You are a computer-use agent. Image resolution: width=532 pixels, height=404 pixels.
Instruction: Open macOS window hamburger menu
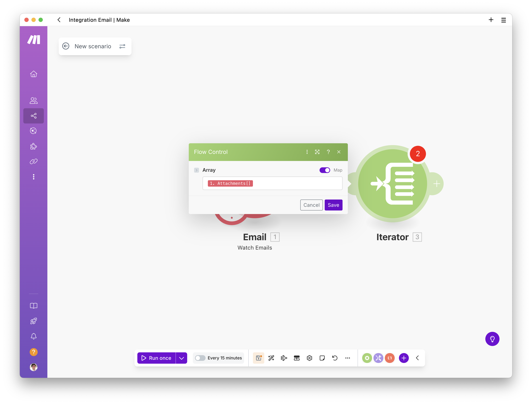pyautogui.click(x=503, y=20)
